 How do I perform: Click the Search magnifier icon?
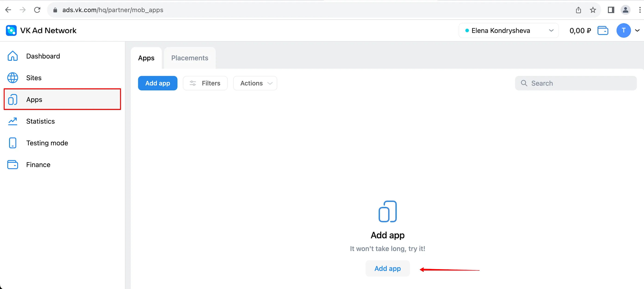[x=524, y=83]
